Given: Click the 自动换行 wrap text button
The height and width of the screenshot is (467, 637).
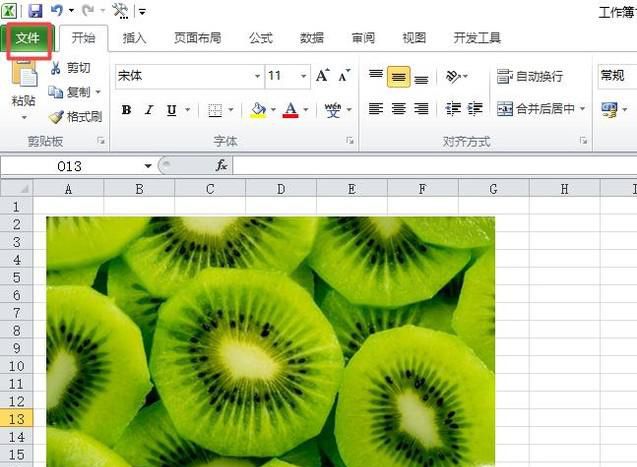Looking at the screenshot, I should click(530, 76).
